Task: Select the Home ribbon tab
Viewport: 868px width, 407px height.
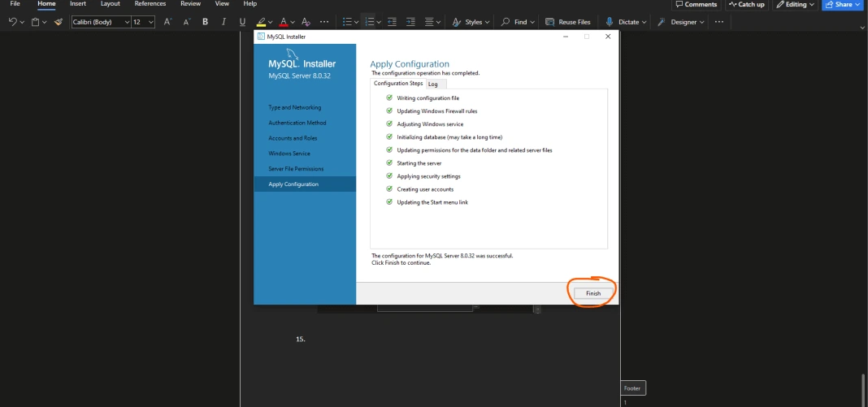Action: [46, 4]
